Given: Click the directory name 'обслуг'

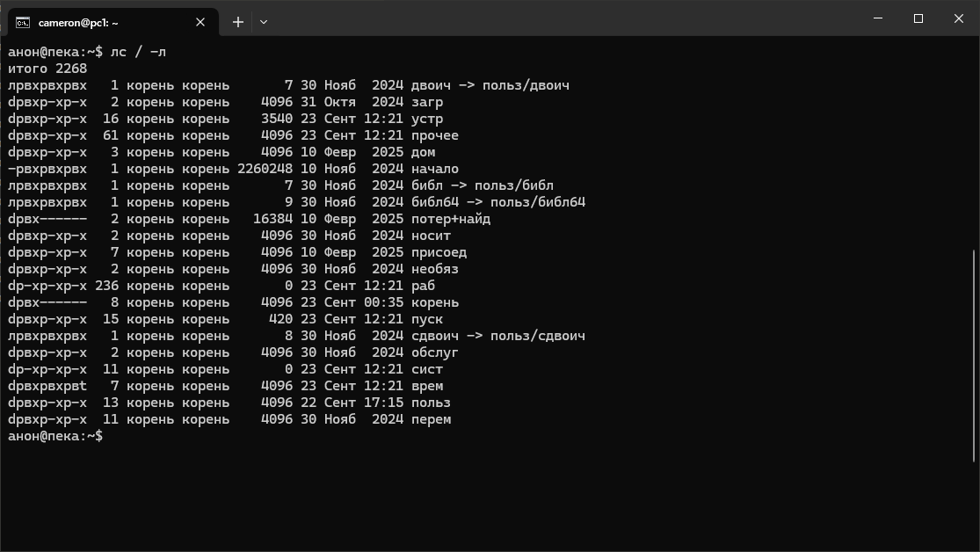Looking at the screenshot, I should pos(434,352).
